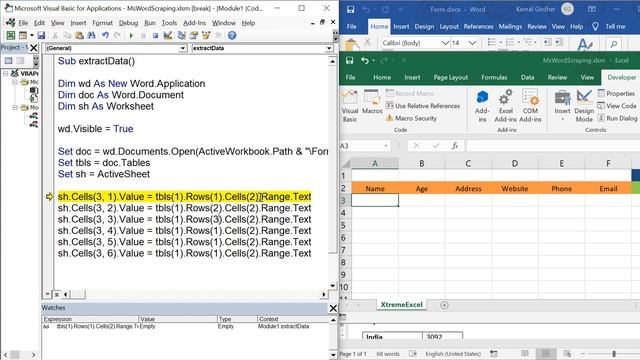The image size is (640, 360).
Task: Click Word search magnifier icon
Action: coord(613,44)
